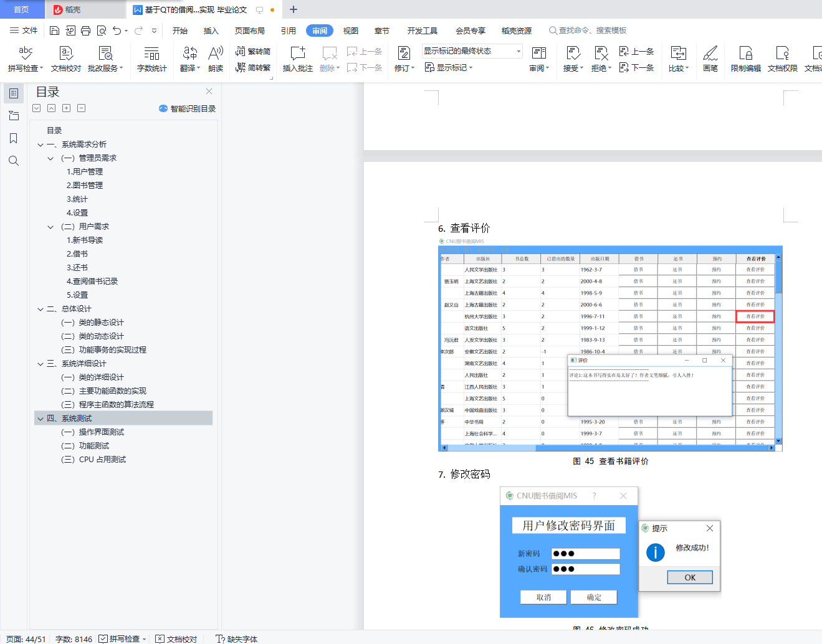
Task: Collapse the 三、系统详细设计 node
Action: click(x=41, y=364)
